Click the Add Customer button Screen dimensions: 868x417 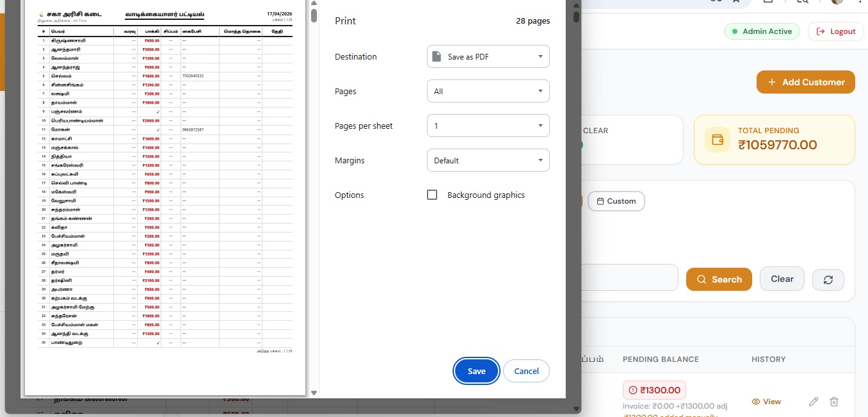click(805, 82)
